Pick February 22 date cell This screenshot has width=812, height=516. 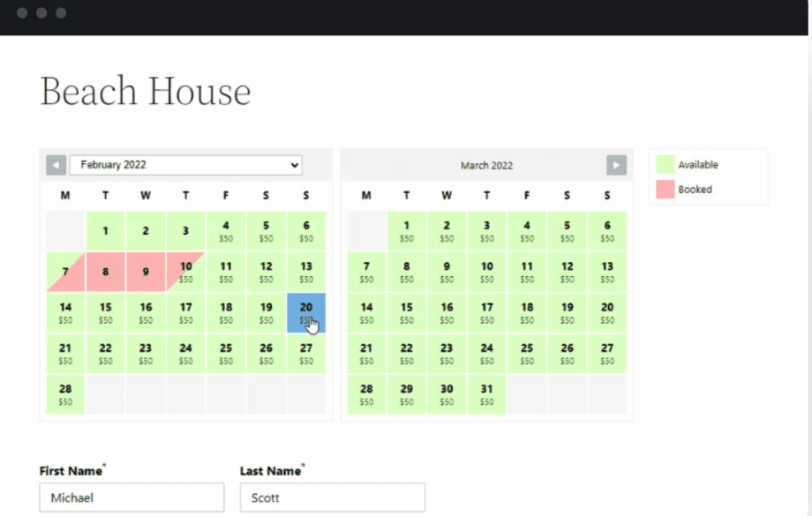click(106, 354)
